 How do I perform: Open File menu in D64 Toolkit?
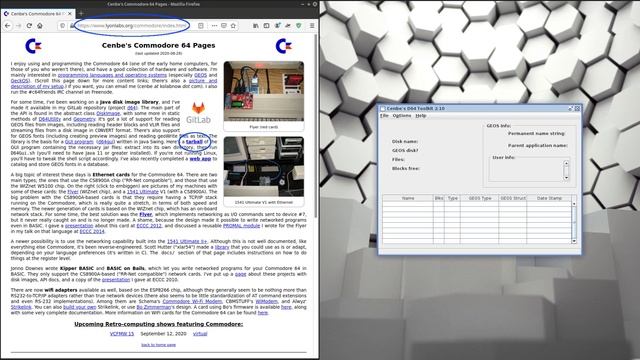(x=384, y=116)
